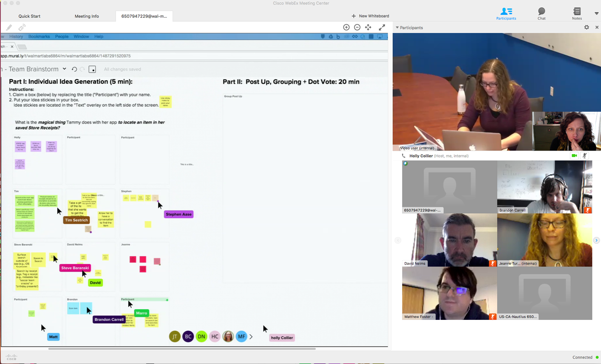
Task: Open Participants panel settings gear
Action: 587,27
